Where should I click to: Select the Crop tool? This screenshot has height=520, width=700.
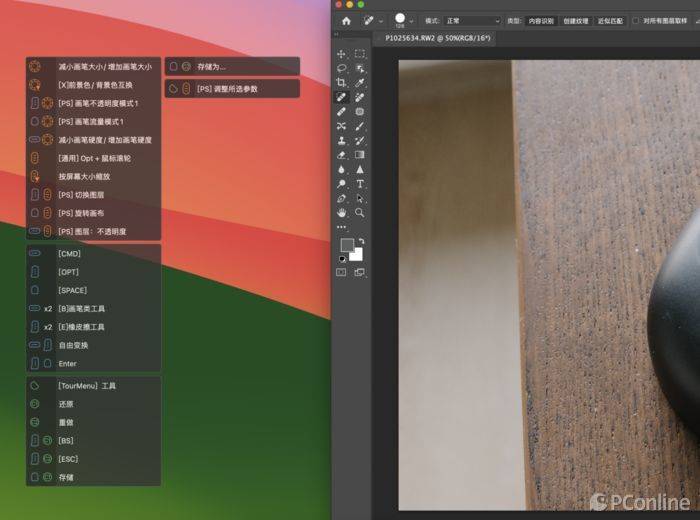coord(342,83)
